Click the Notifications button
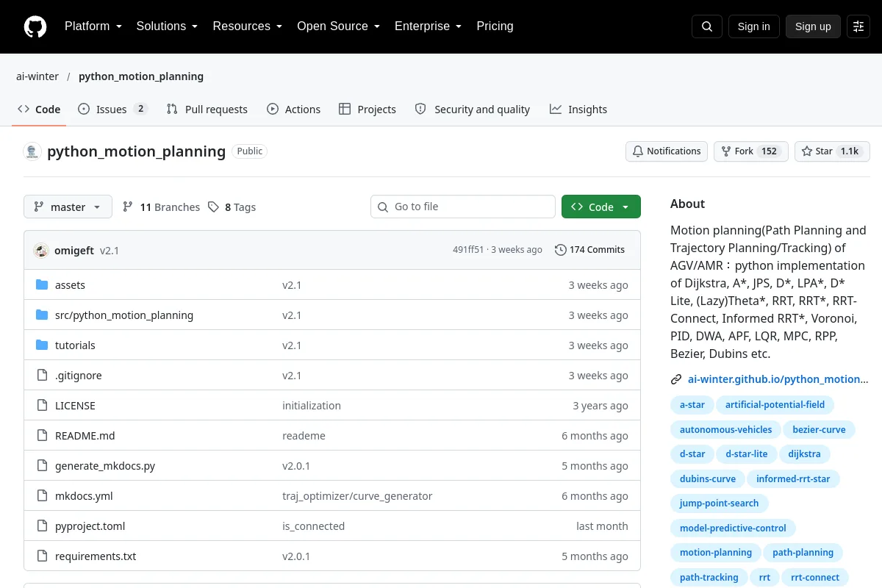The image size is (882, 588). (x=667, y=151)
